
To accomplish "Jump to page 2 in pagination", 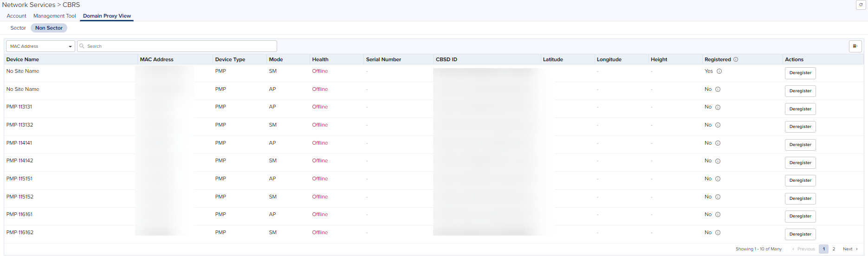I will (x=834, y=249).
